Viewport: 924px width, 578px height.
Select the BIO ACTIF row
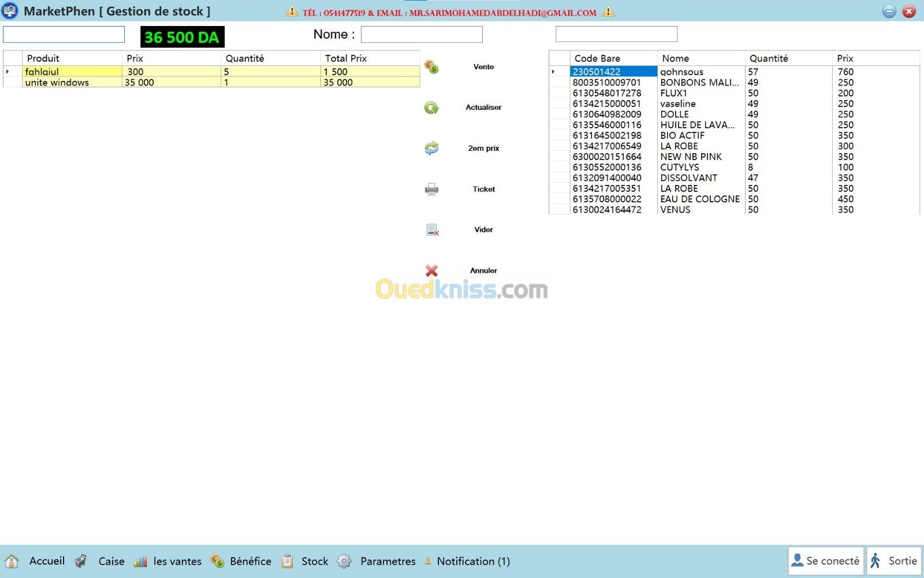pos(734,136)
